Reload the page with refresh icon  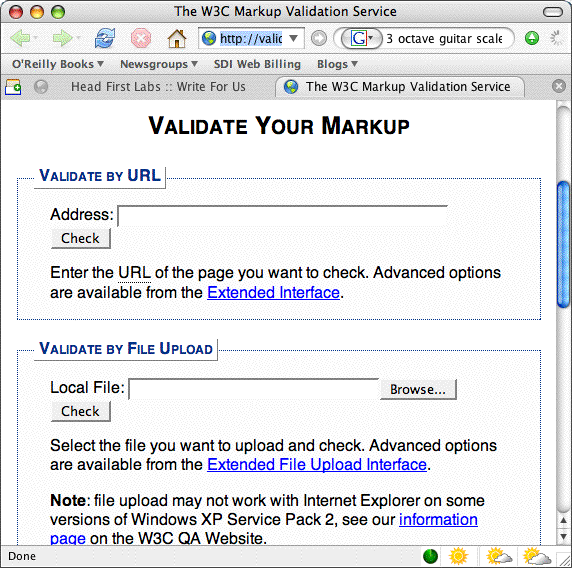click(105, 38)
